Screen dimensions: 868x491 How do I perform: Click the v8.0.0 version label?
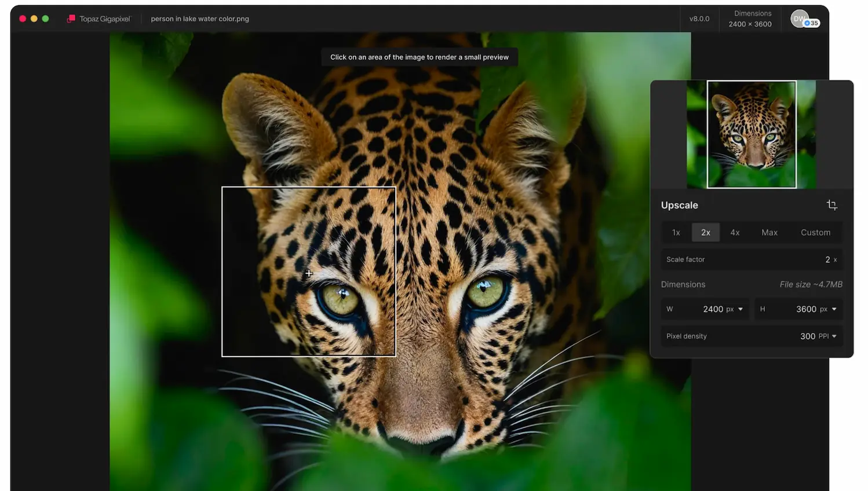[x=699, y=19]
